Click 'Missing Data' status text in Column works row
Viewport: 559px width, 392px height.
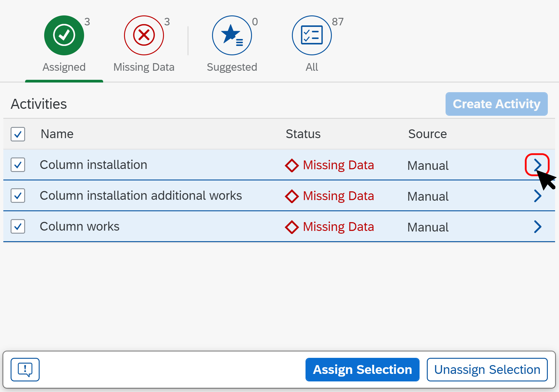[338, 227]
